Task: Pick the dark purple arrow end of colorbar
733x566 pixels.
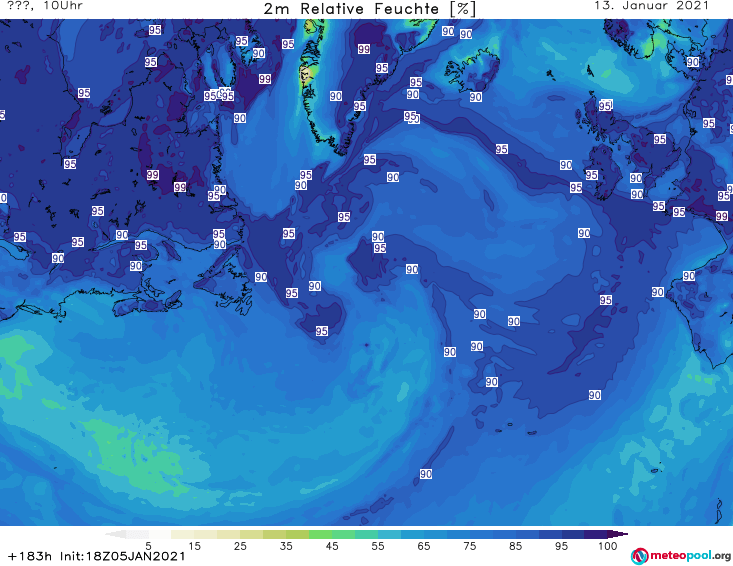Action: (x=618, y=534)
